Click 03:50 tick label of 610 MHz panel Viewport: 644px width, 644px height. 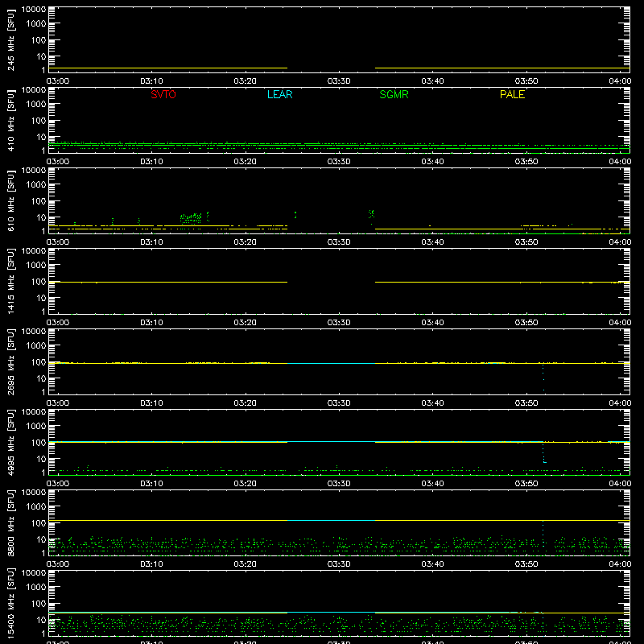coord(526,242)
